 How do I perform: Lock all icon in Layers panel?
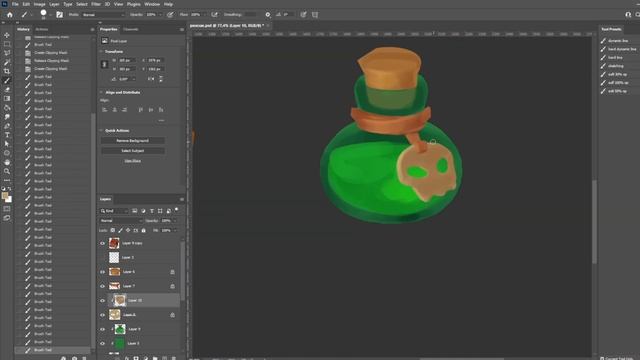click(x=143, y=230)
